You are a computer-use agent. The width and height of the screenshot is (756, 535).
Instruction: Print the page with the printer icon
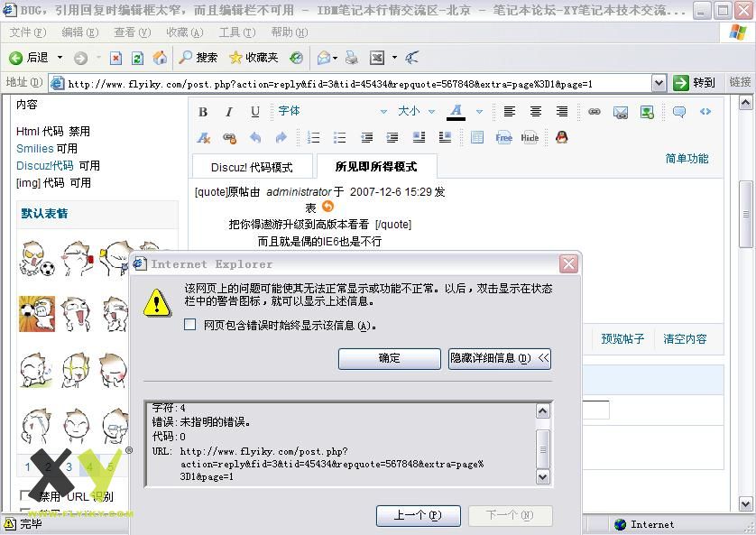(x=352, y=58)
